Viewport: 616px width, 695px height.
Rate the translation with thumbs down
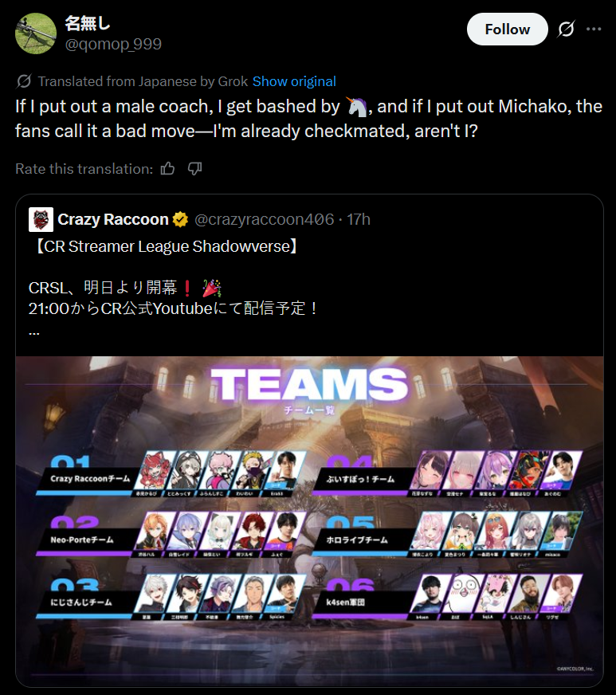click(x=194, y=168)
